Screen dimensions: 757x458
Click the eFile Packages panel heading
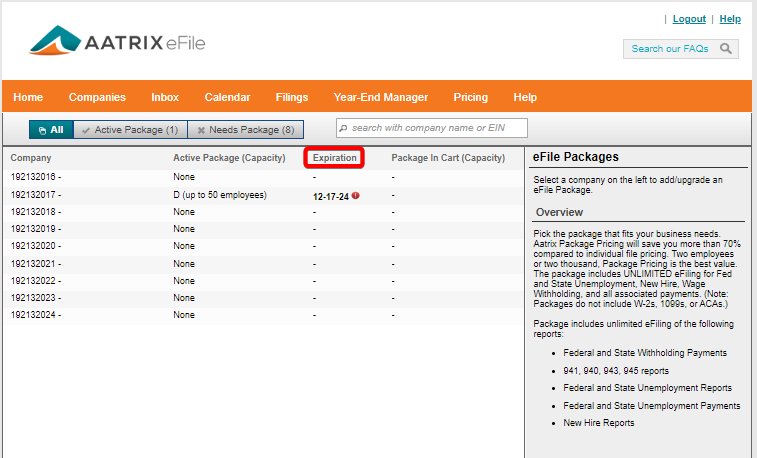575,157
